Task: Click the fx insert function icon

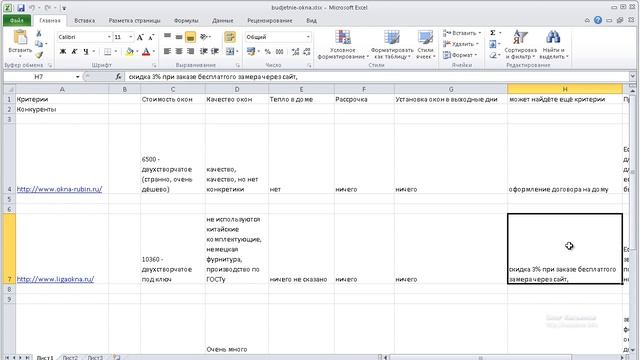Action: tap(118, 76)
